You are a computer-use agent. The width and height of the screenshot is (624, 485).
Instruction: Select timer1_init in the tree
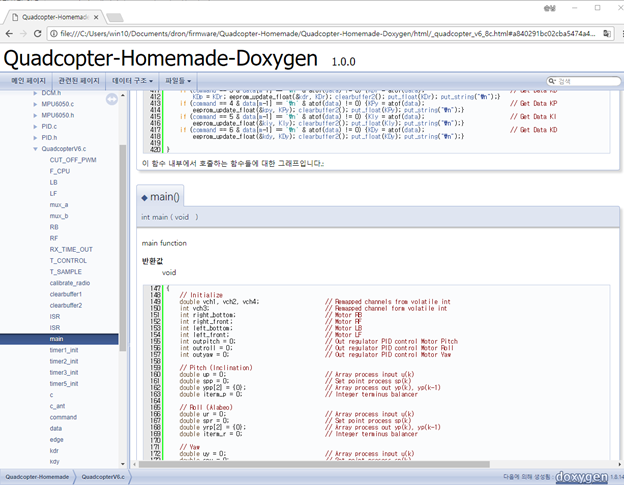coord(64,350)
